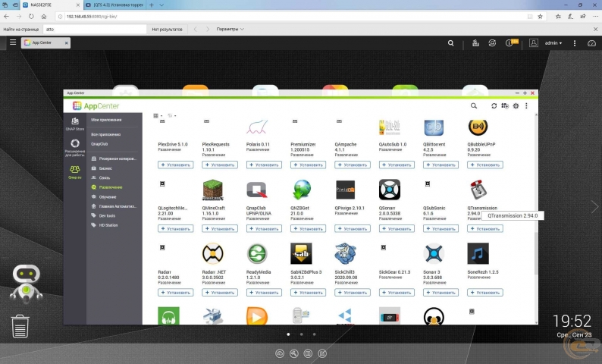The width and height of the screenshot is (602, 364).
Task: Open App Center settings gear
Action: [516, 105]
